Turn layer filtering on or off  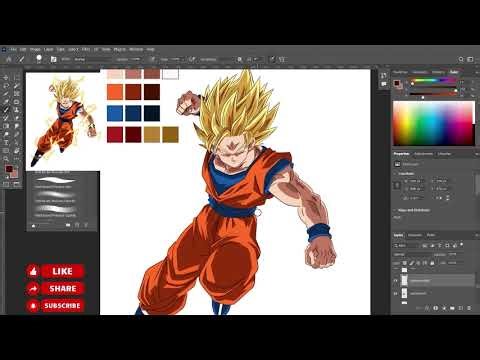pyautogui.click(x=462, y=245)
